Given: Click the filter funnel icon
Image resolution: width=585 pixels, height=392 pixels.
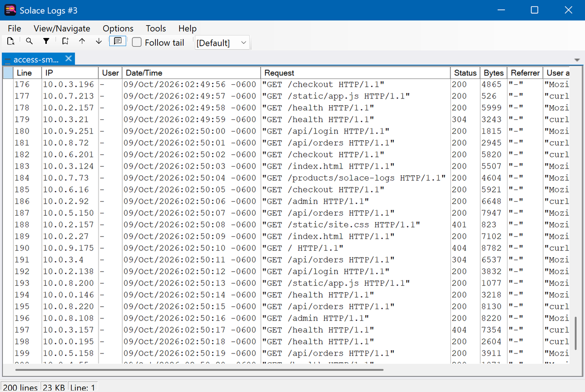Looking at the screenshot, I should tap(46, 41).
